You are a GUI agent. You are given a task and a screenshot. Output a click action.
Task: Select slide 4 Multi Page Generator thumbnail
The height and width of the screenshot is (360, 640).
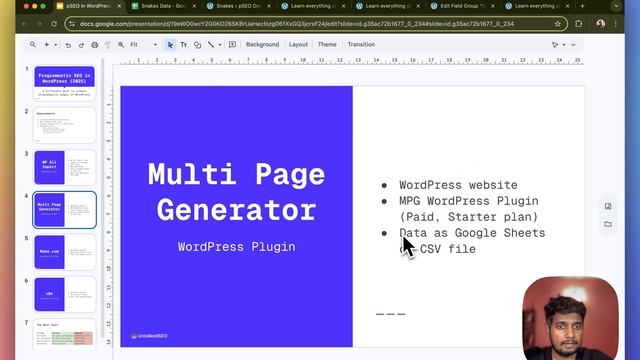click(x=64, y=210)
